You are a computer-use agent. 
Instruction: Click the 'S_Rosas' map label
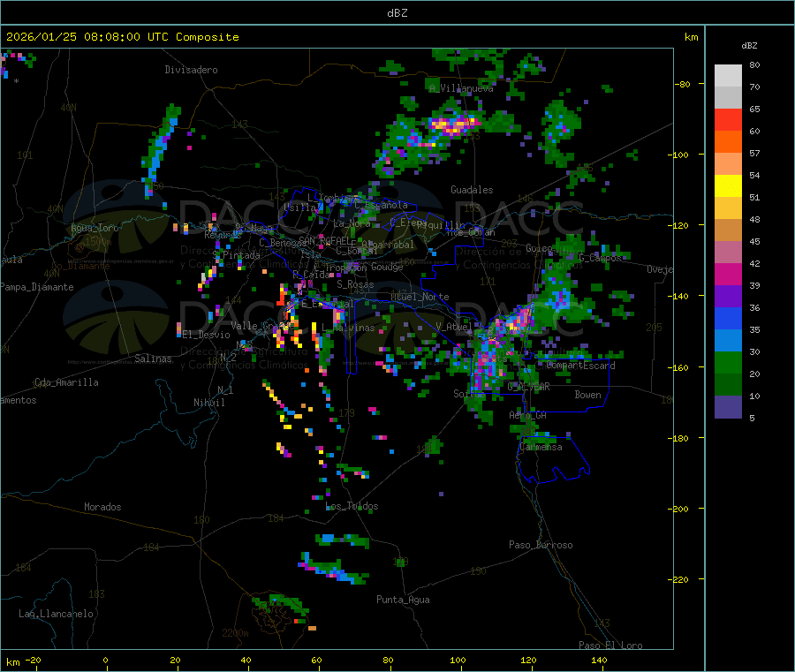(x=355, y=284)
